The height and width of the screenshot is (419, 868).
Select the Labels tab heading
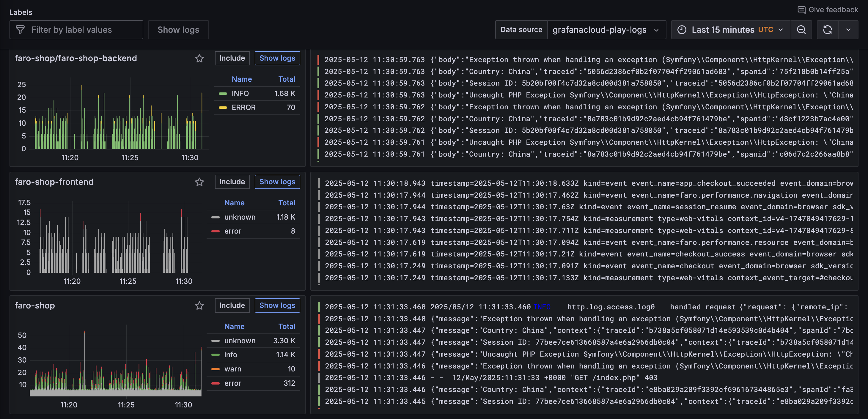click(21, 12)
